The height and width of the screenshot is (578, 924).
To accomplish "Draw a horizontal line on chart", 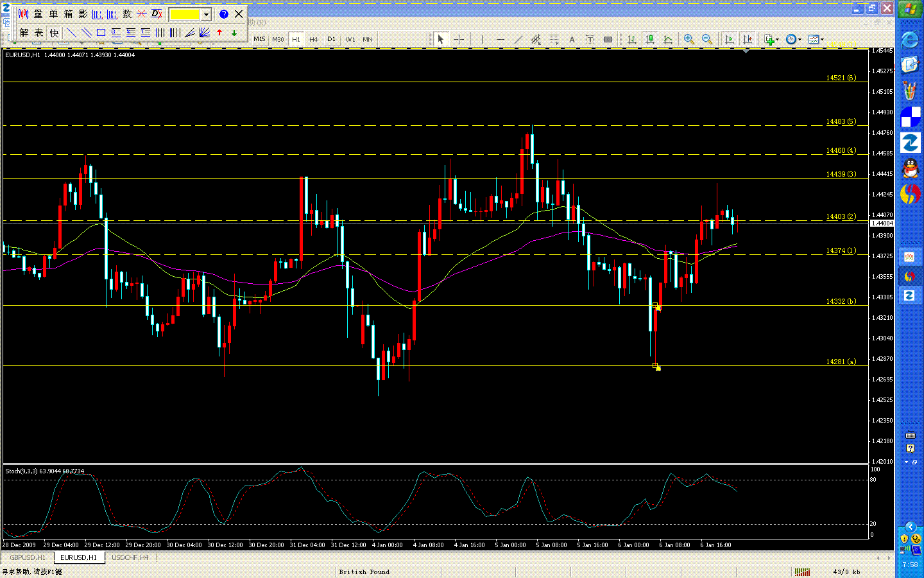I will click(501, 39).
